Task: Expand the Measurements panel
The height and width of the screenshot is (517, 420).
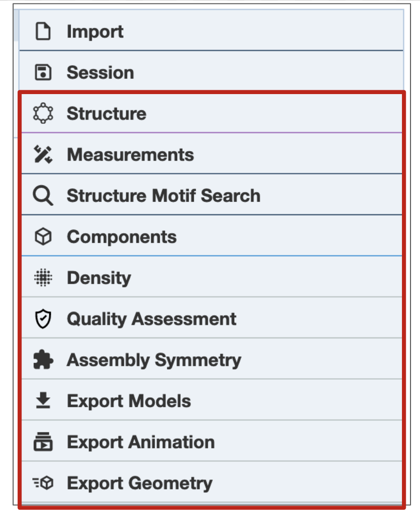Action: coord(130,155)
